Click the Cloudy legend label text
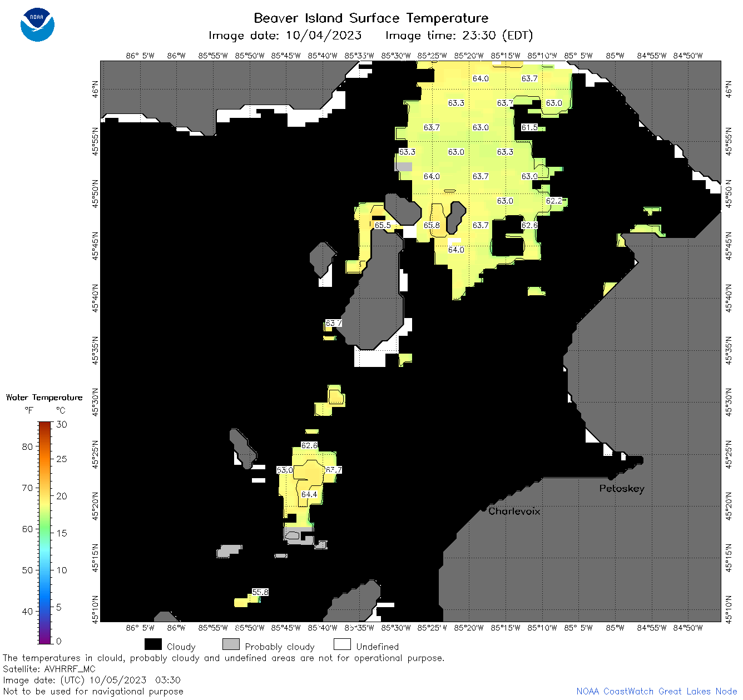This screenshot has width=743, height=700. (181, 647)
